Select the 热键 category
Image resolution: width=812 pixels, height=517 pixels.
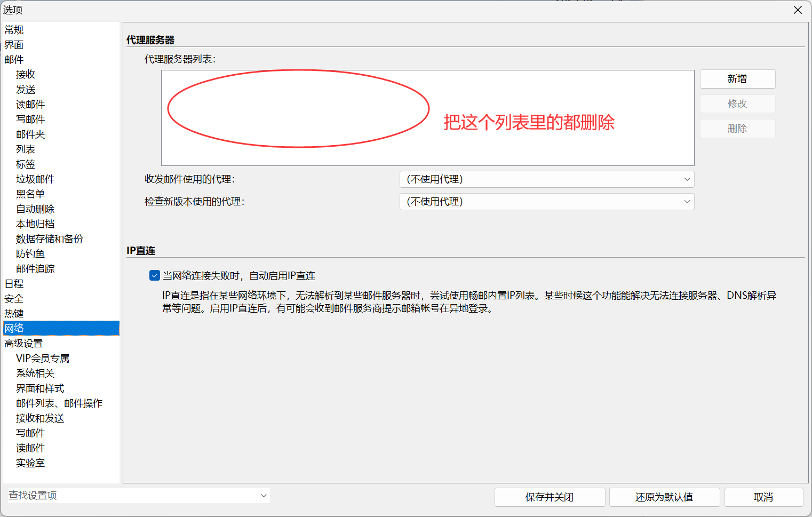click(x=14, y=314)
